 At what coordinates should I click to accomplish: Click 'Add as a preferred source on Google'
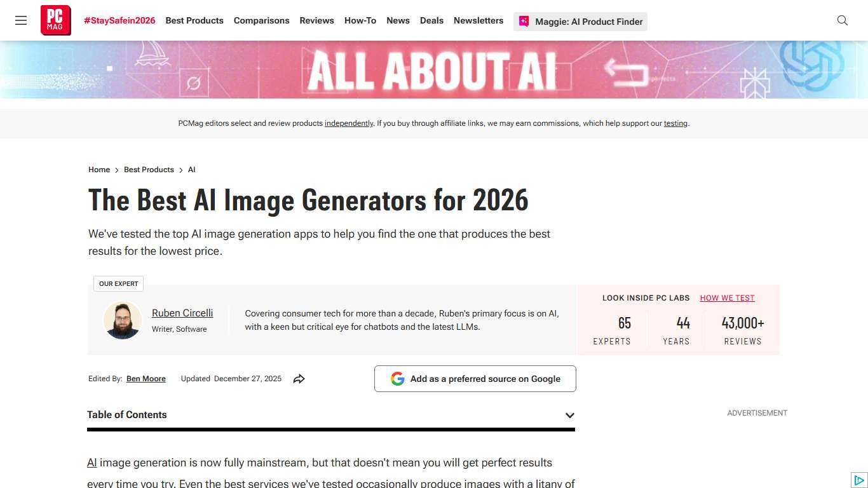[475, 378]
